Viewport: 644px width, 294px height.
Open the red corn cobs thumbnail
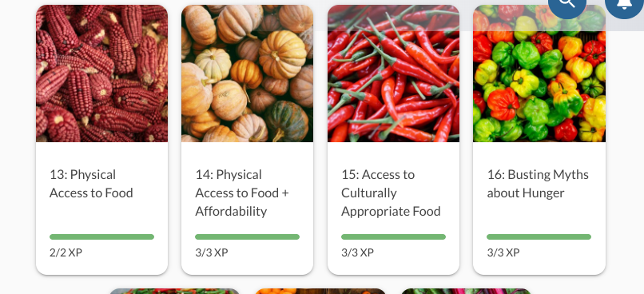point(101,73)
